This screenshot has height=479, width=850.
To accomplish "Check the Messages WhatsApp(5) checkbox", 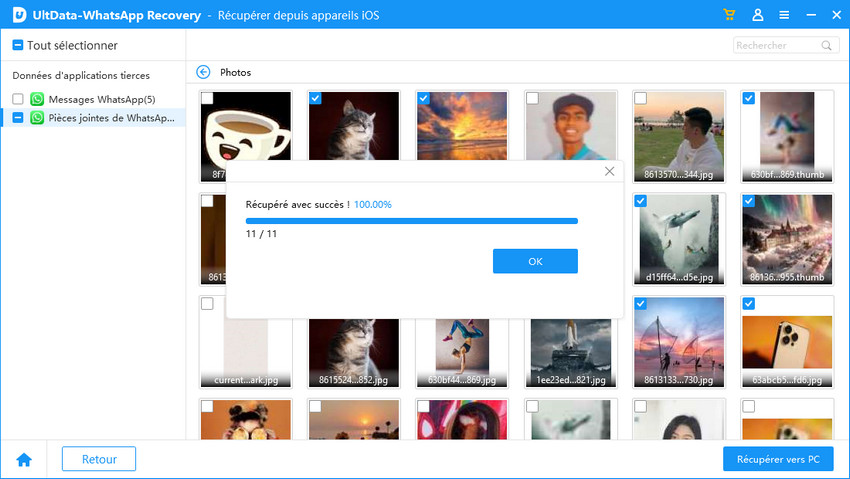I will tap(18, 99).
